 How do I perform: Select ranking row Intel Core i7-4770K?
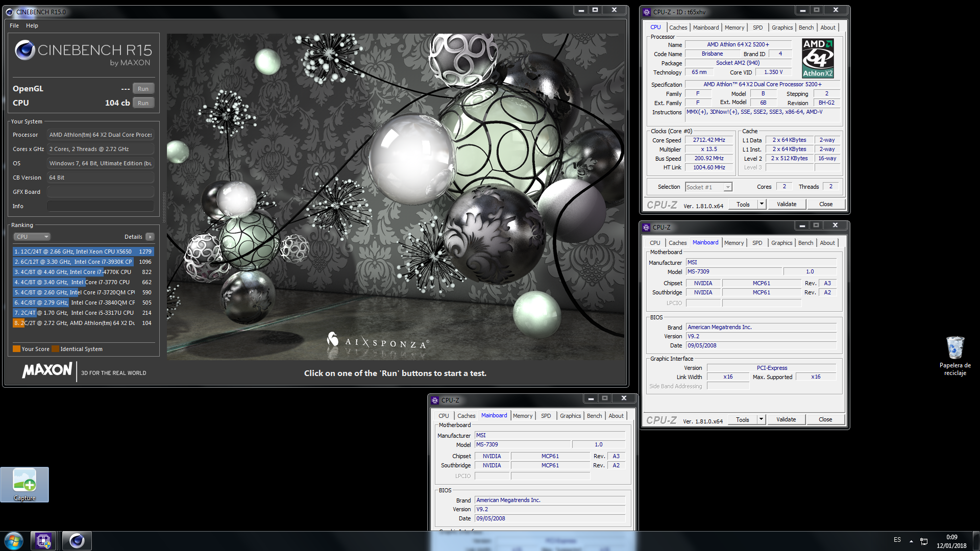(x=83, y=272)
